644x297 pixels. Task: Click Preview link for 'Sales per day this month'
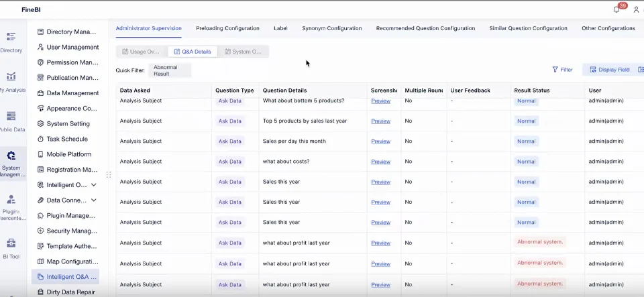(x=380, y=141)
